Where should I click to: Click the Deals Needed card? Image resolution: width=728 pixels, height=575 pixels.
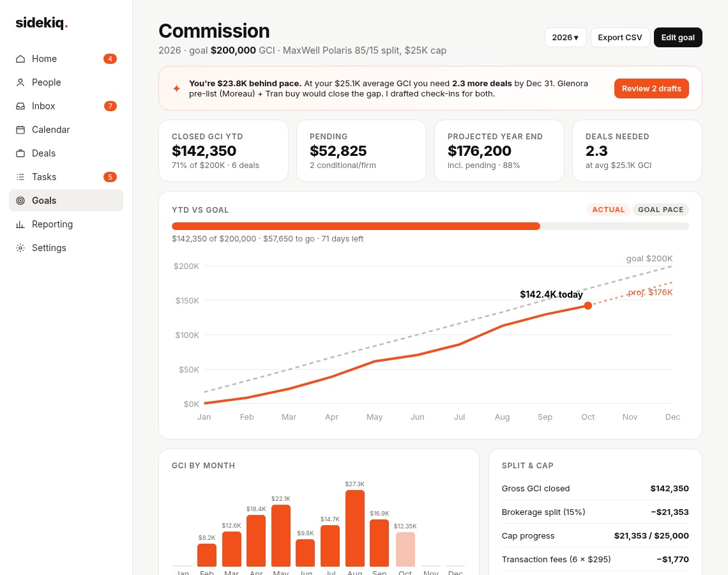click(x=637, y=151)
